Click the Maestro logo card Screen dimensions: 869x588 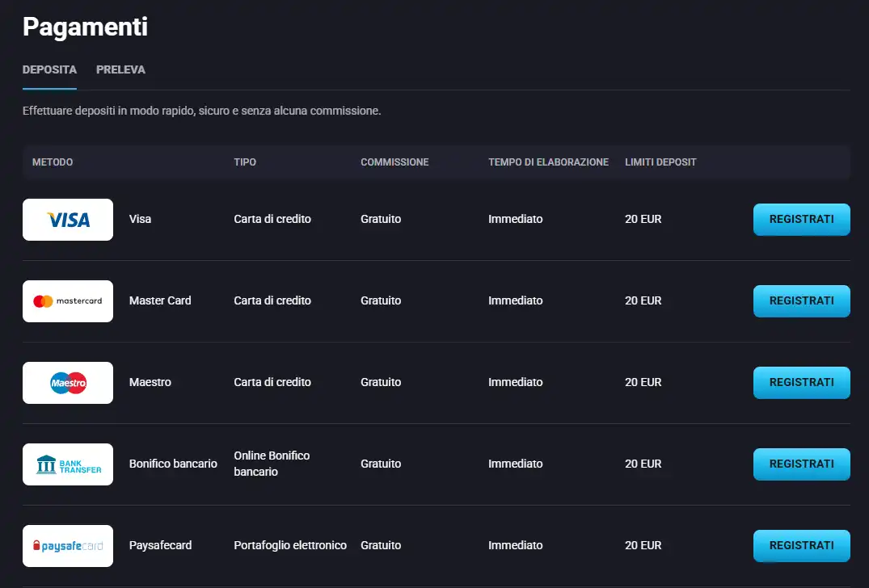point(68,382)
